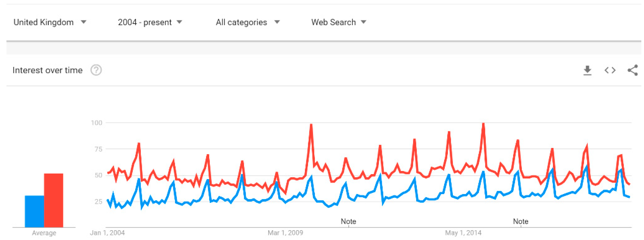Click the help question mark icon

(x=96, y=70)
